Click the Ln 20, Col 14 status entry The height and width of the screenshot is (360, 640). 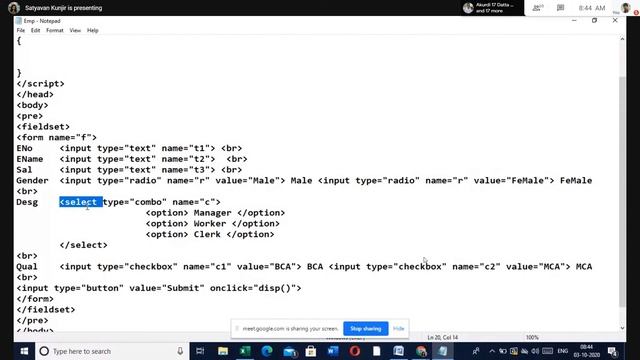(x=442, y=338)
